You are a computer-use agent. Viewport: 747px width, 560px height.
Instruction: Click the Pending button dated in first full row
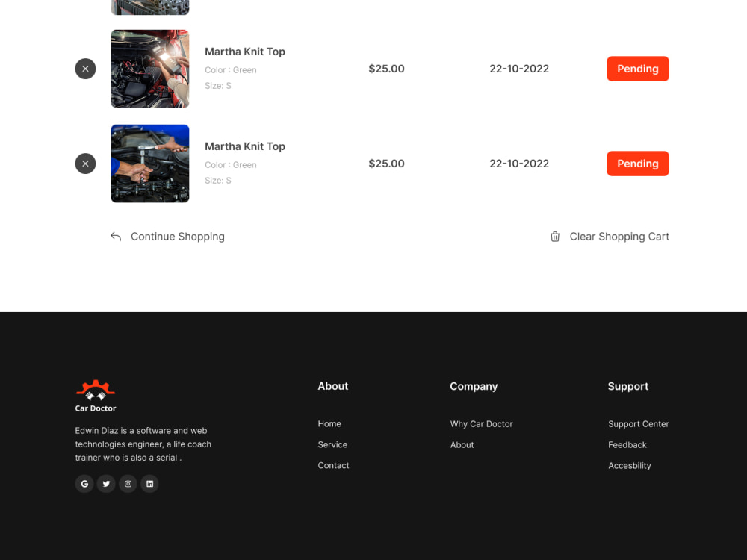(x=637, y=69)
